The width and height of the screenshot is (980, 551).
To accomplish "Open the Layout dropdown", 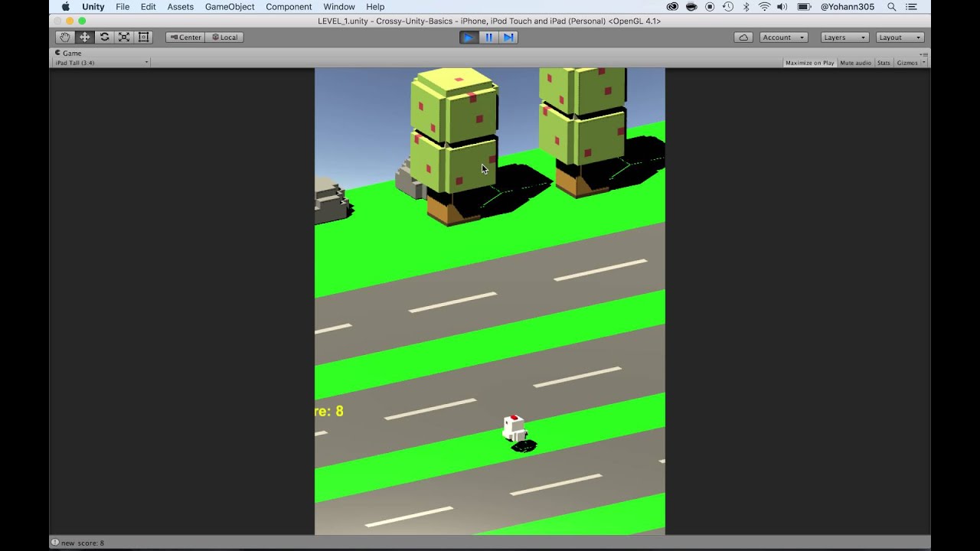I will pyautogui.click(x=900, y=37).
